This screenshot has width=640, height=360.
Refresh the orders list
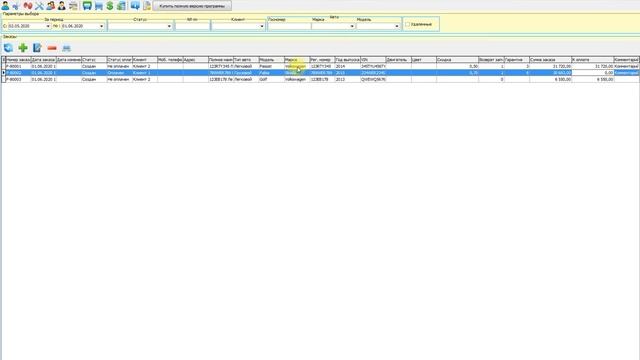click(x=9, y=48)
